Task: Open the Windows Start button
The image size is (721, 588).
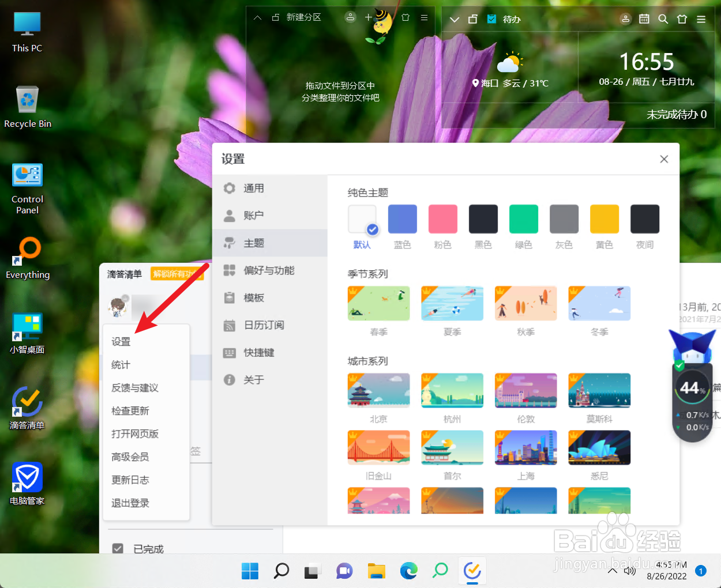Action: pyautogui.click(x=250, y=571)
